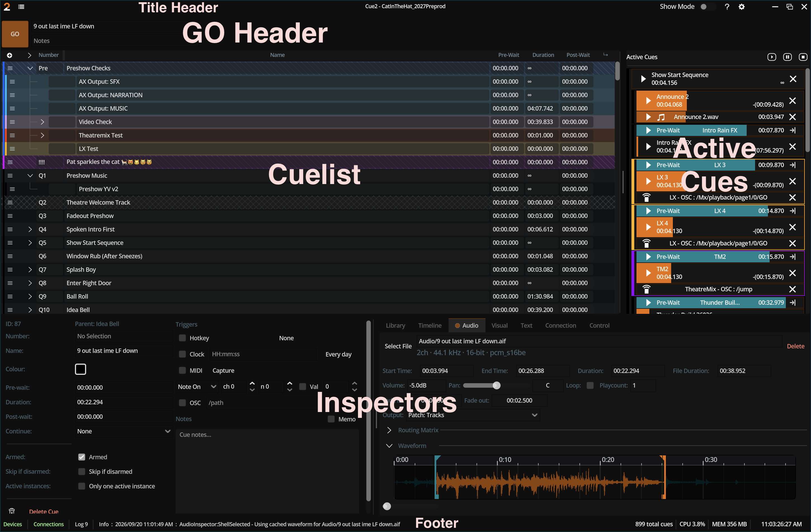Click the trash icon beside Delete Cue
The width and height of the screenshot is (811, 532).
point(12,511)
